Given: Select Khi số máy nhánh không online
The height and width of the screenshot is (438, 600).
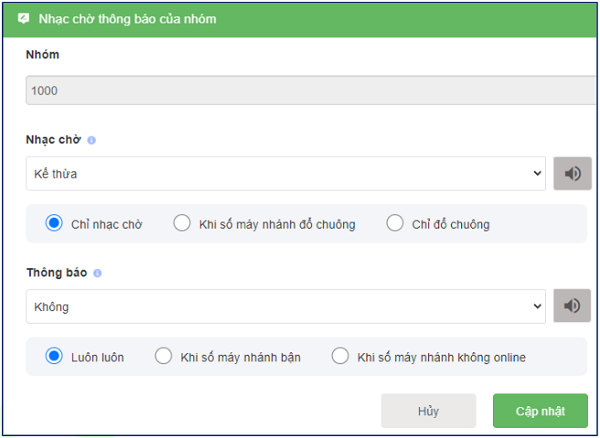Looking at the screenshot, I should point(340,356).
